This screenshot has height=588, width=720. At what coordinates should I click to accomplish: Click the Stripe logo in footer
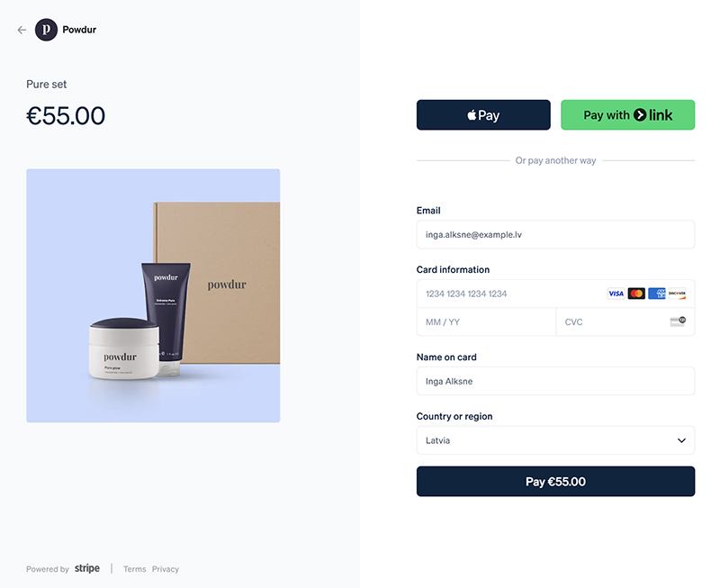pyautogui.click(x=87, y=569)
